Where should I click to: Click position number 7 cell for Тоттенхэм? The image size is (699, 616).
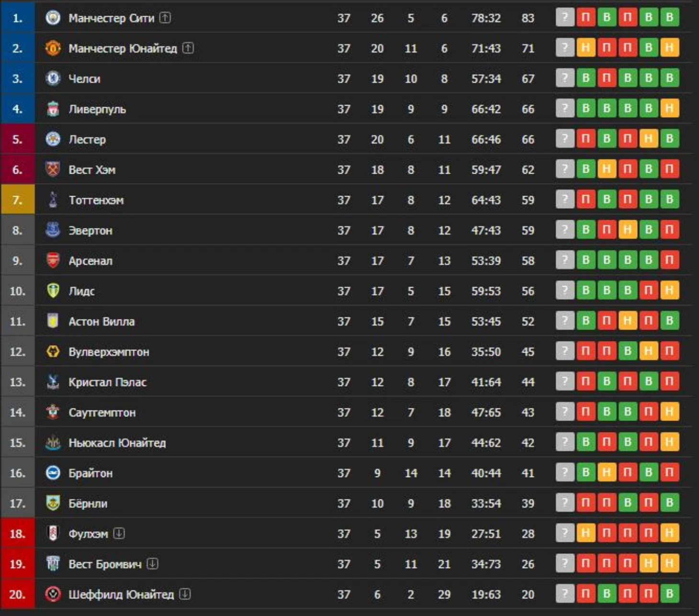pos(18,200)
